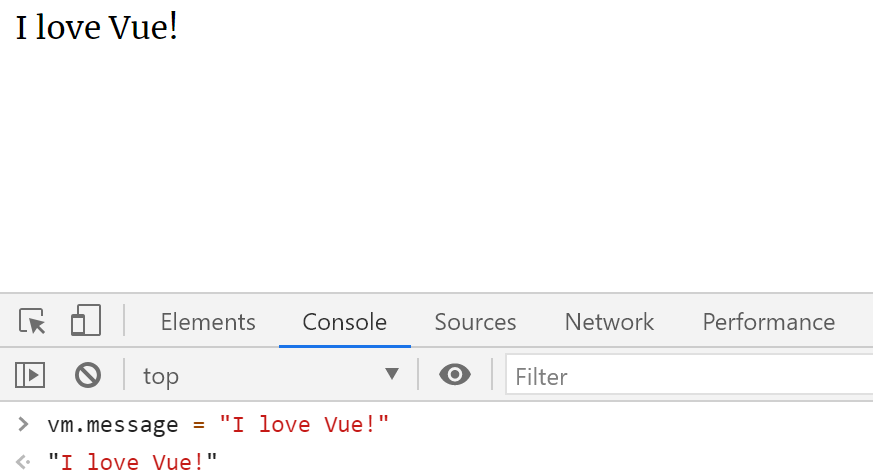This screenshot has width=873, height=473.
Task: Select the Console tab
Action: (x=345, y=322)
